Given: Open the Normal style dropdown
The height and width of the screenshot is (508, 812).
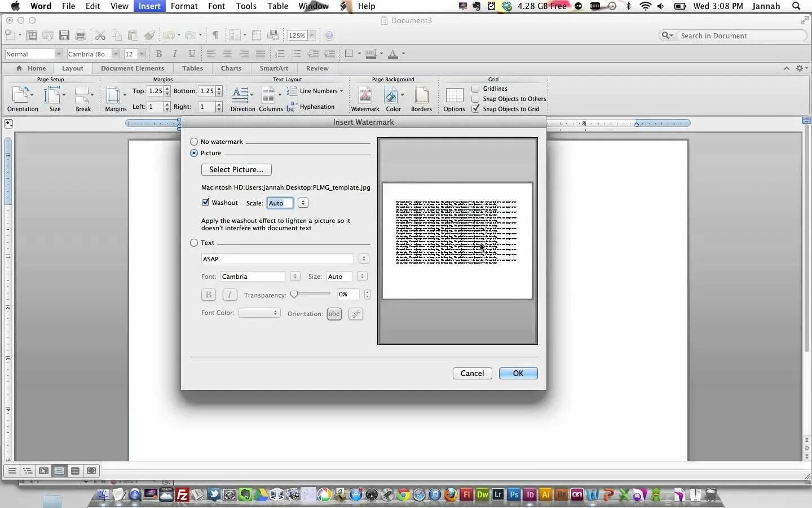Looking at the screenshot, I should coord(59,54).
